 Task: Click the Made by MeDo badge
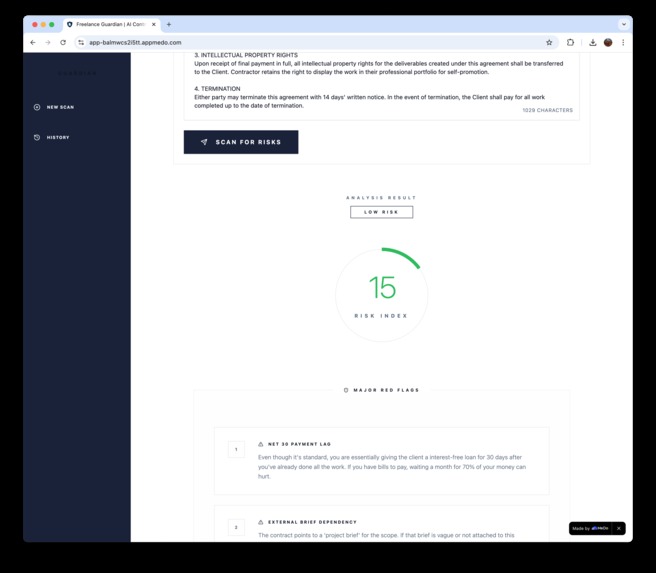590,528
